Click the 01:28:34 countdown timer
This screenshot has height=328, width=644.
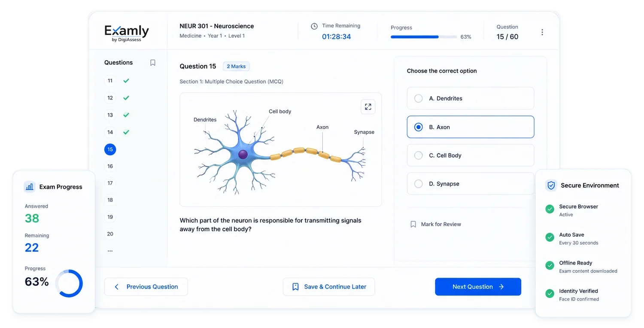coord(337,36)
